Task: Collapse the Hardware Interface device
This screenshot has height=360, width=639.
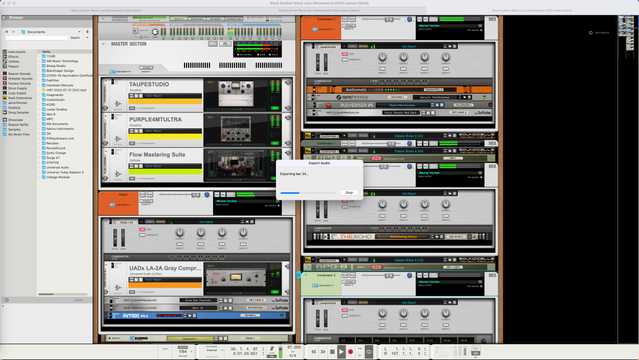Action: [x=103, y=19]
